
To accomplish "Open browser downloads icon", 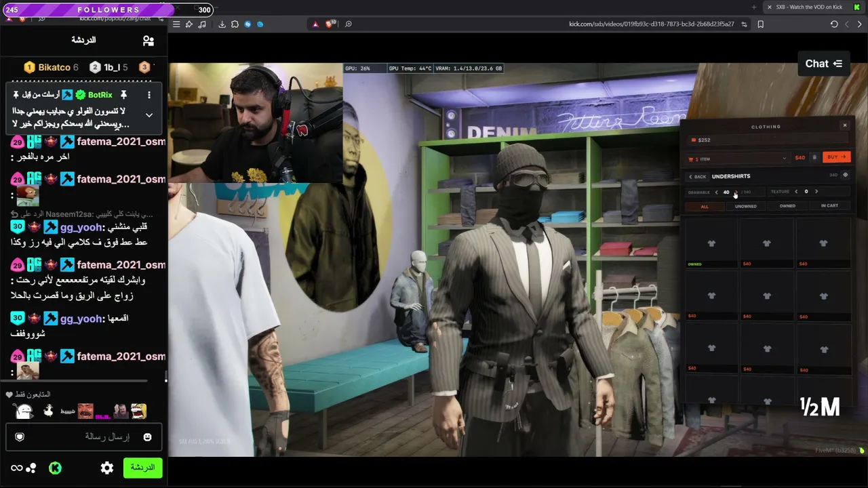I will (x=222, y=24).
